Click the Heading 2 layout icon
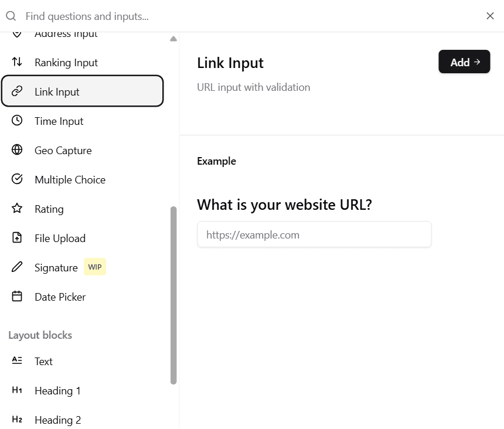The width and height of the screenshot is (504, 429). [x=16, y=420]
